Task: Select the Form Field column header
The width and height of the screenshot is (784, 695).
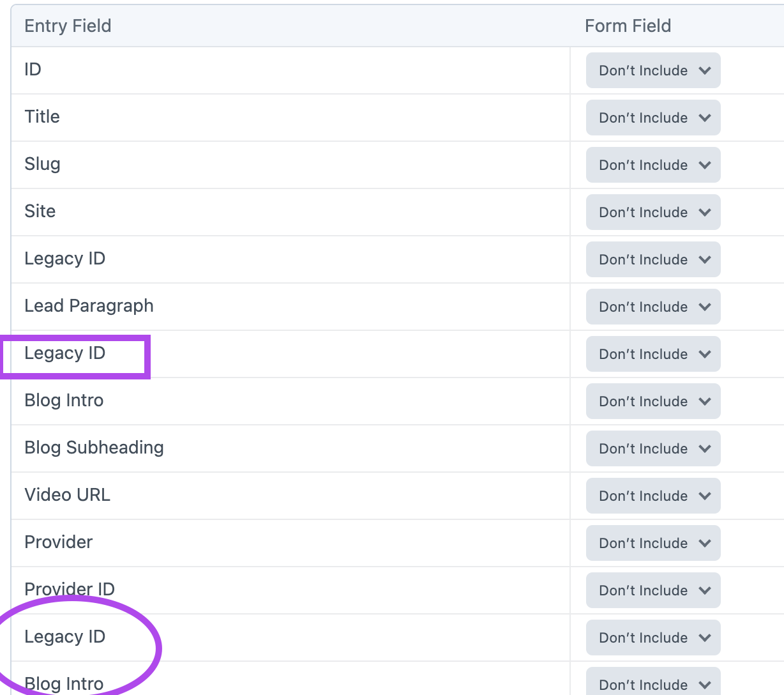Action: click(628, 26)
